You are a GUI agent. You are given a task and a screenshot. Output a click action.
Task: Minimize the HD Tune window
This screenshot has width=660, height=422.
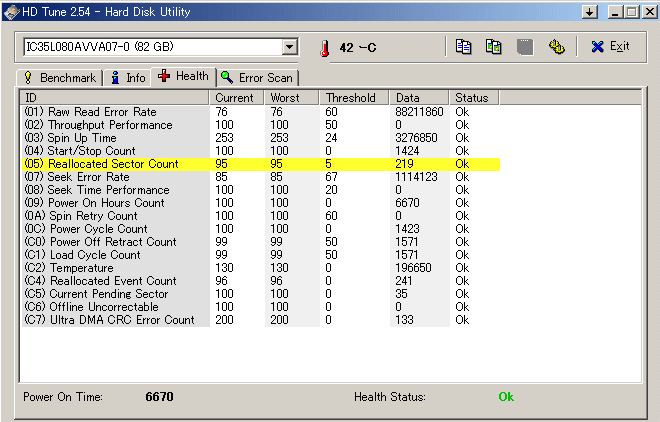[x=615, y=12]
